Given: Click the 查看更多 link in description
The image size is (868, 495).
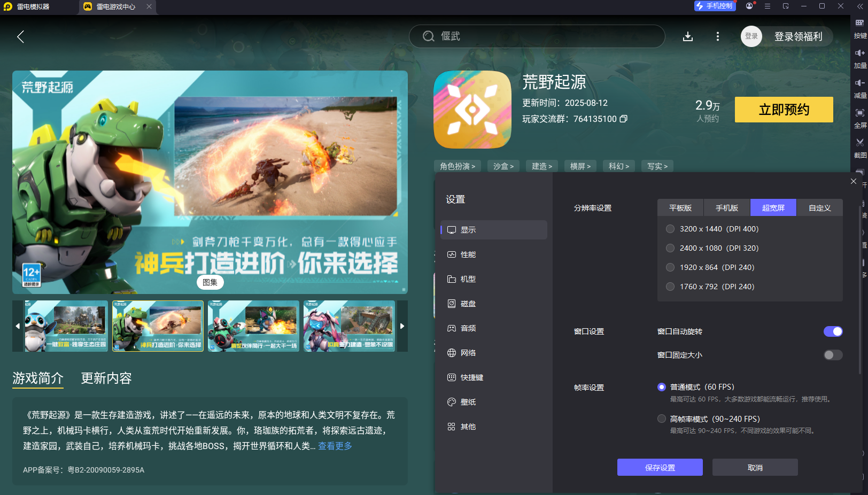Looking at the screenshot, I should 335,446.
